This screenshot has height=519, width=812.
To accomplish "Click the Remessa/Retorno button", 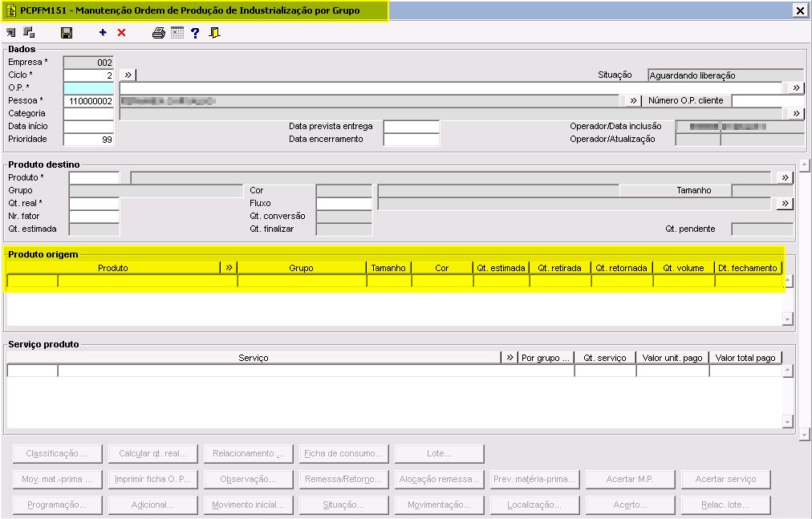I will 343,479.
